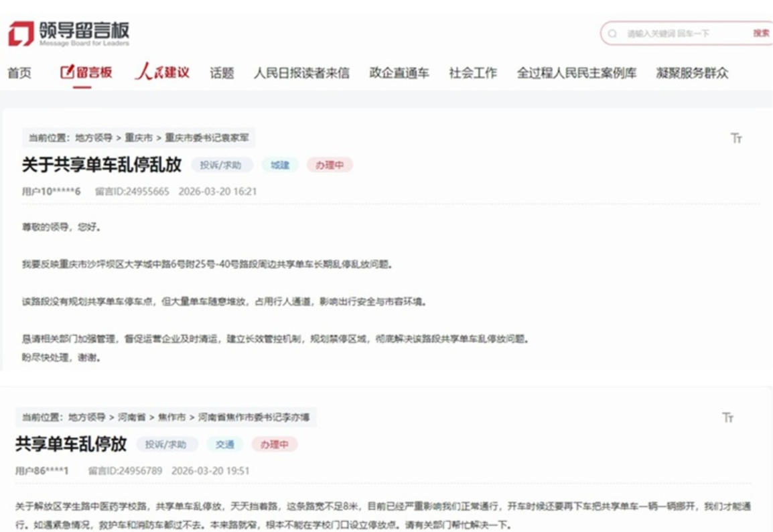Click the red 领导留言板 logo icon
Screen dimensions: 773x532
(21, 34)
